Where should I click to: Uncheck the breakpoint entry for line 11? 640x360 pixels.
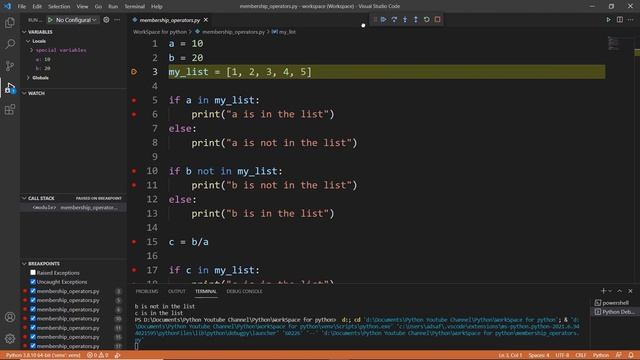33,327
